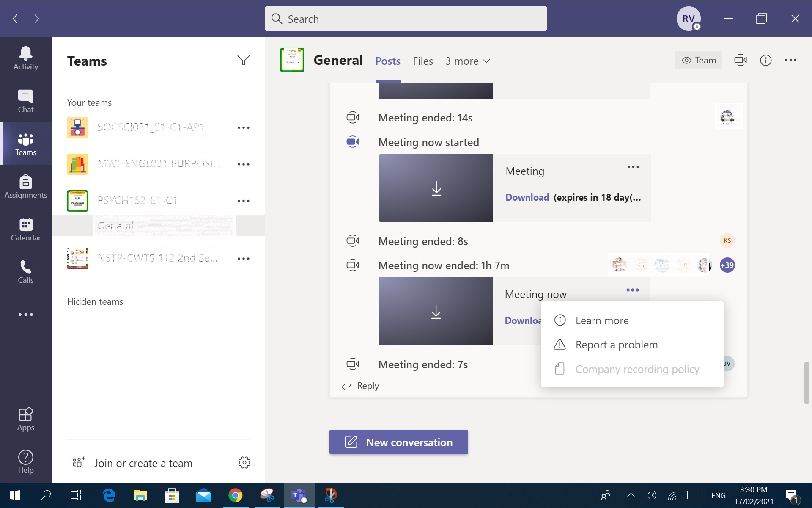Open Chat in the sidebar
Screen dimensions: 812x508
click(x=25, y=101)
